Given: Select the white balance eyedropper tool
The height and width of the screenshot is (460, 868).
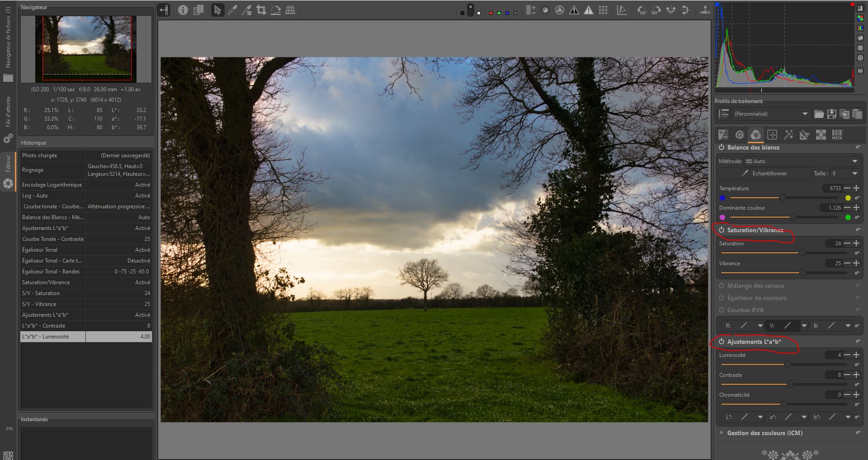Looking at the screenshot, I should click(x=232, y=10).
